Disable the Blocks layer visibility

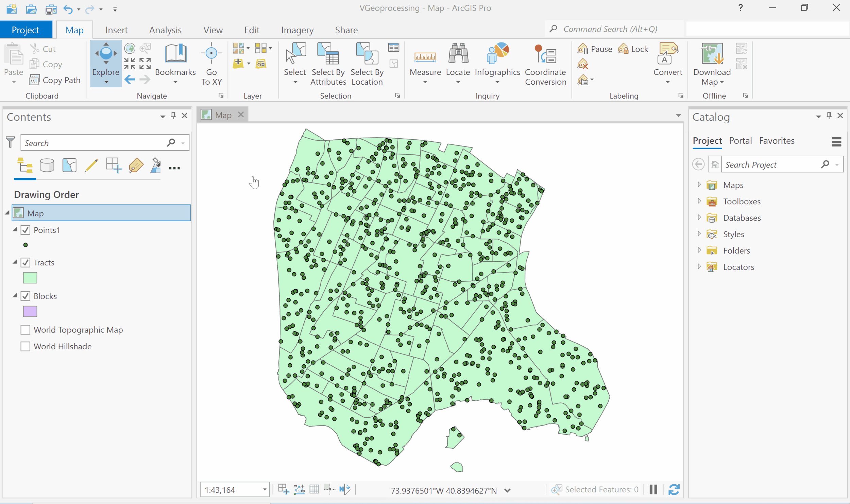click(x=26, y=296)
